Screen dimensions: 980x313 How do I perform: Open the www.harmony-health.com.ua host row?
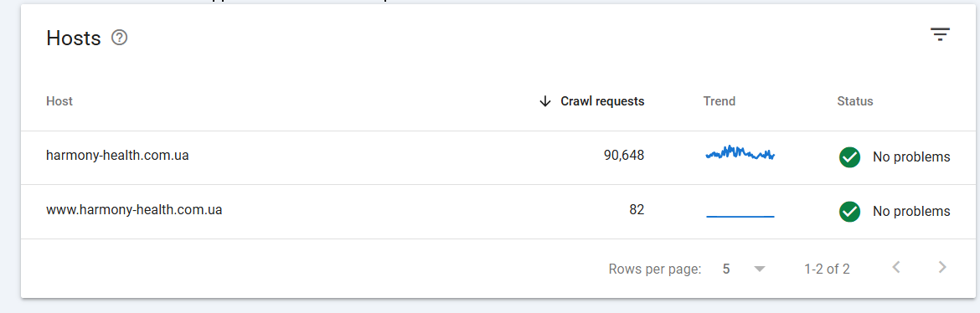pyautogui.click(x=498, y=212)
